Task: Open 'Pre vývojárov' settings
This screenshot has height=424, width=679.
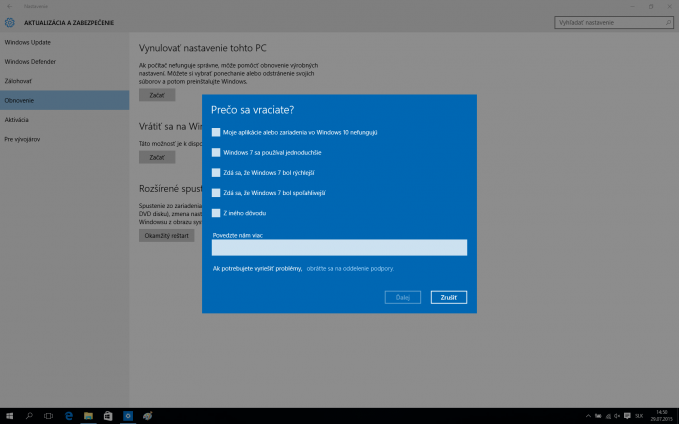Action: (65, 139)
